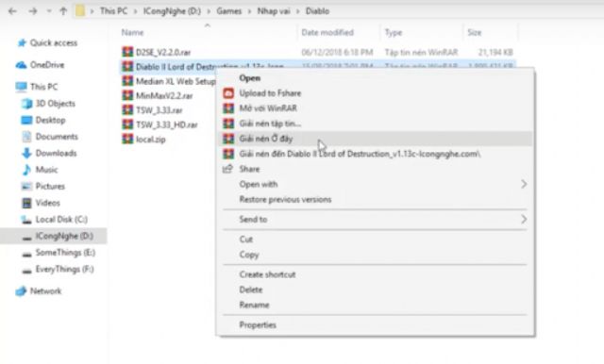Choose Giải nén đến Diablo II folder entry
Viewport: 604px width, 364px height.
pyautogui.click(x=360, y=154)
